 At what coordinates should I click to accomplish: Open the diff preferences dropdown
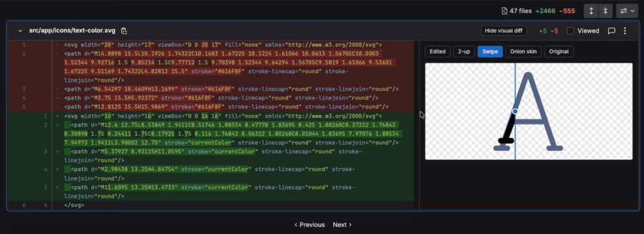click(x=627, y=11)
